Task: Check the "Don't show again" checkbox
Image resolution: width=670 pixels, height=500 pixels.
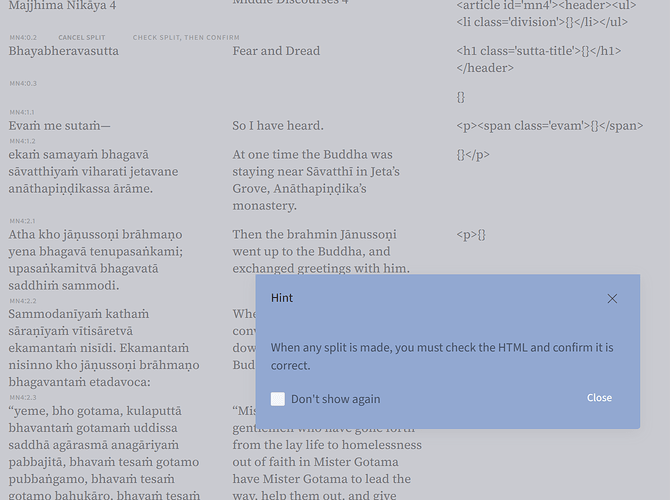Action: (278, 399)
